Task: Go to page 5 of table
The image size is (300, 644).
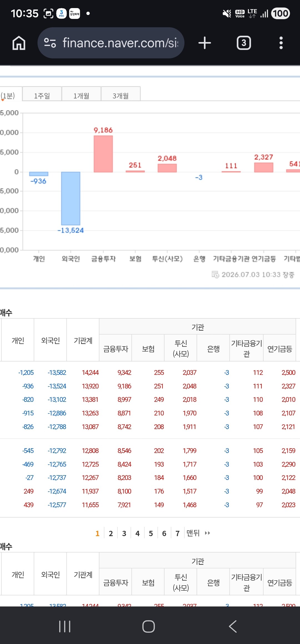Action: click(151, 533)
